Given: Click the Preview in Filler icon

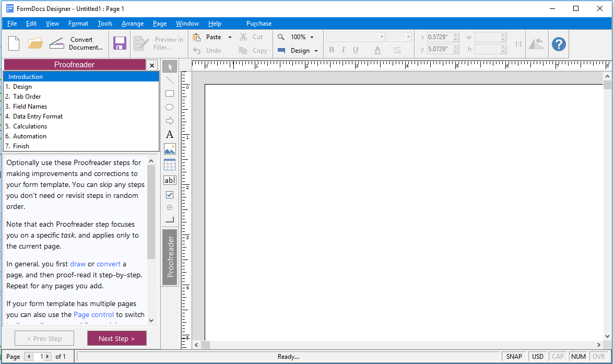Looking at the screenshot, I should click(x=141, y=43).
